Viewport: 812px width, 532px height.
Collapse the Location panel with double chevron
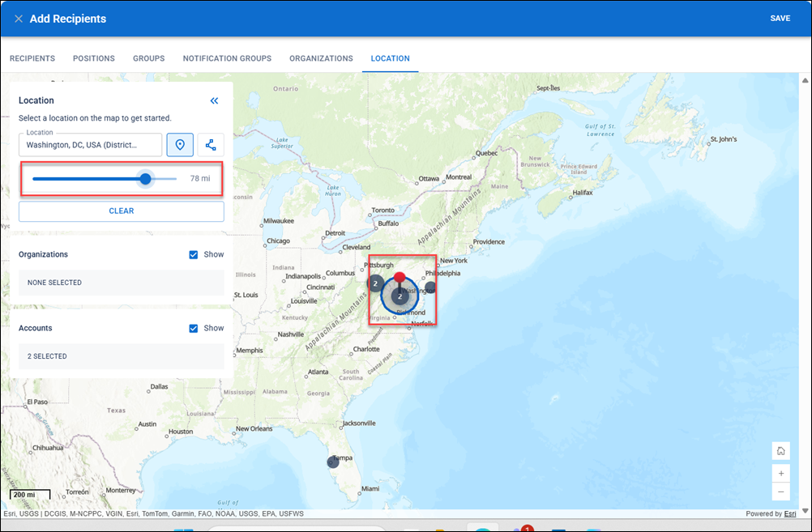tap(214, 101)
